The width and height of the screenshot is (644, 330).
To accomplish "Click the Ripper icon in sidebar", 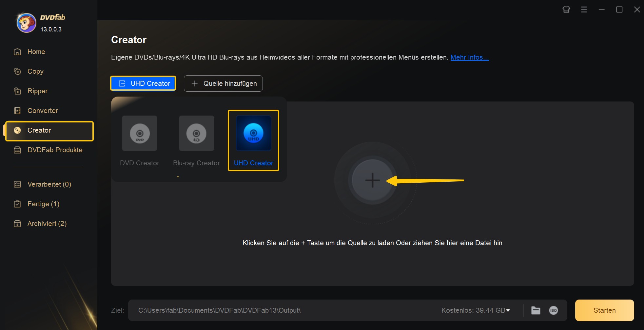I will pos(17,91).
